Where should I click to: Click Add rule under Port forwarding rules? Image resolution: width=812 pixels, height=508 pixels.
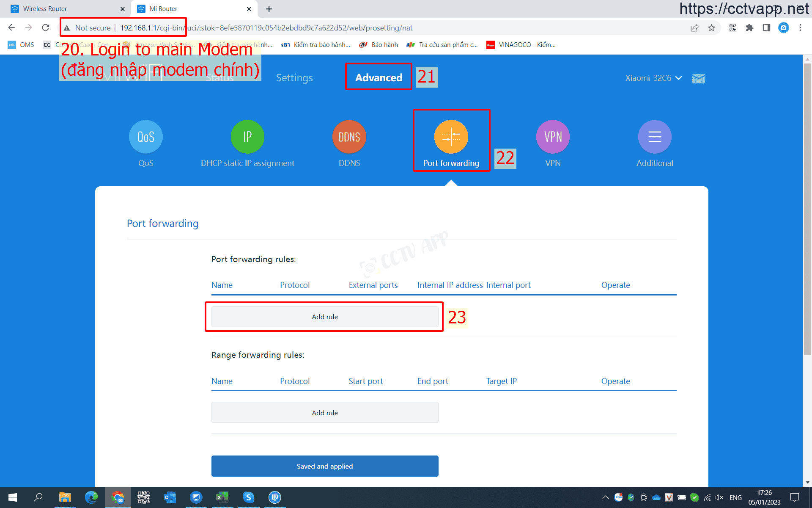coord(324,317)
